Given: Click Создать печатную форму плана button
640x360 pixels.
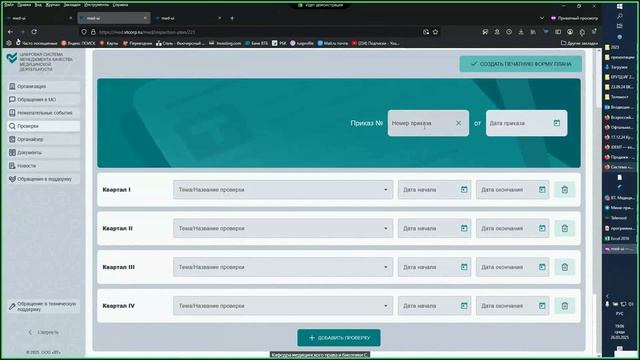Looking at the screenshot, I should (521, 64).
